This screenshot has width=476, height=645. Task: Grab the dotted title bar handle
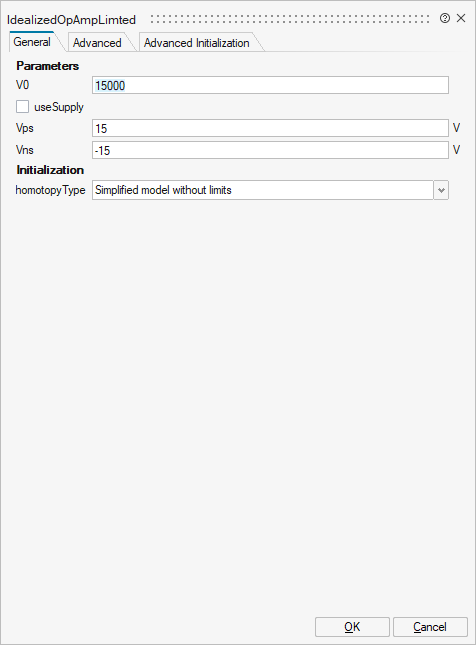[290, 19]
